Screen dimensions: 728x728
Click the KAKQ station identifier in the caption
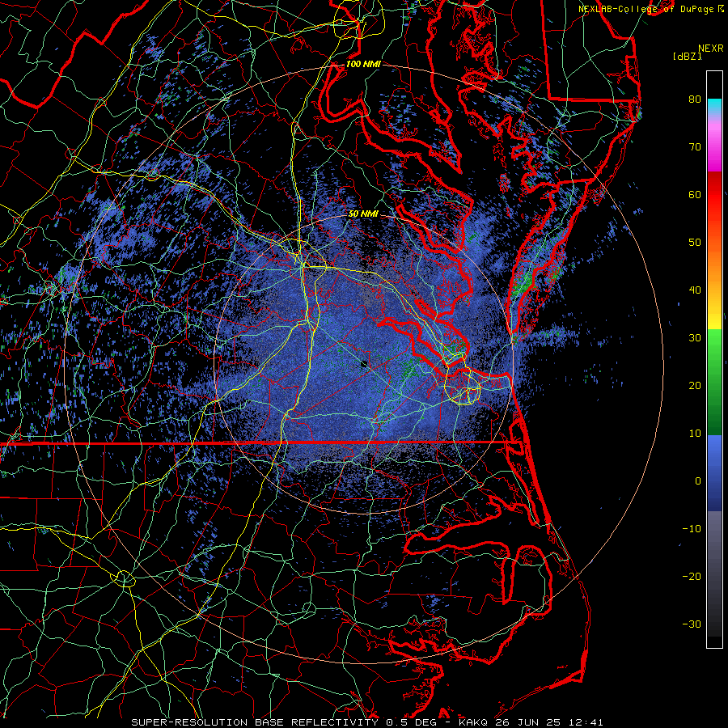point(475,722)
